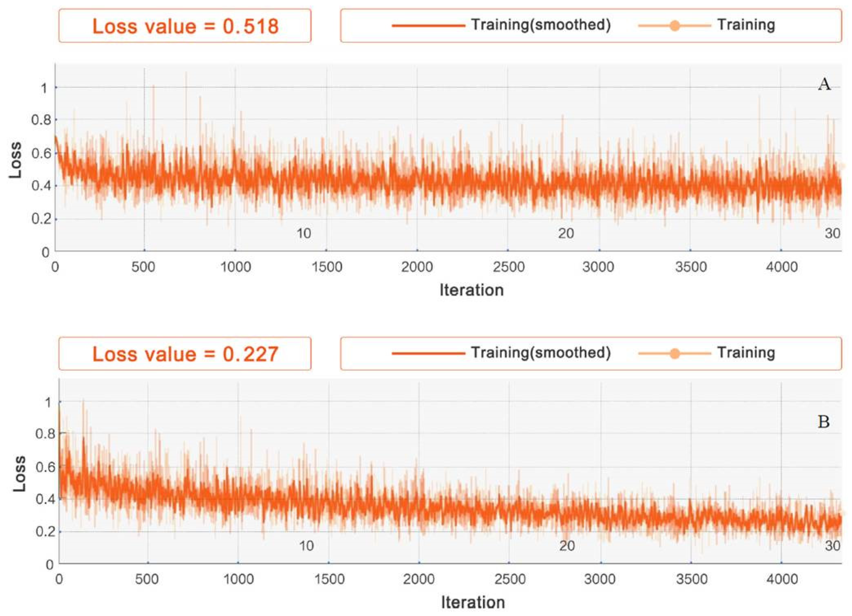Click Training legend marker dot in top chart
This screenshot has height=616, width=852.
click(x=675, y=26)
